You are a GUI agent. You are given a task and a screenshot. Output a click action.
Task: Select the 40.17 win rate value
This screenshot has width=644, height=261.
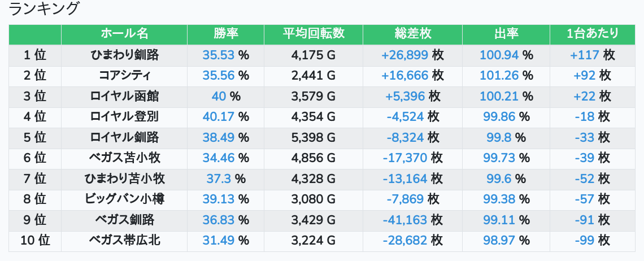point(218,117)
